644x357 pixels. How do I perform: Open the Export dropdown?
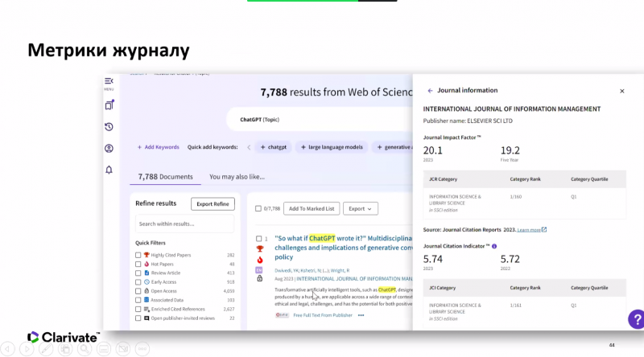pyautogui.click(x=360, y=208)
